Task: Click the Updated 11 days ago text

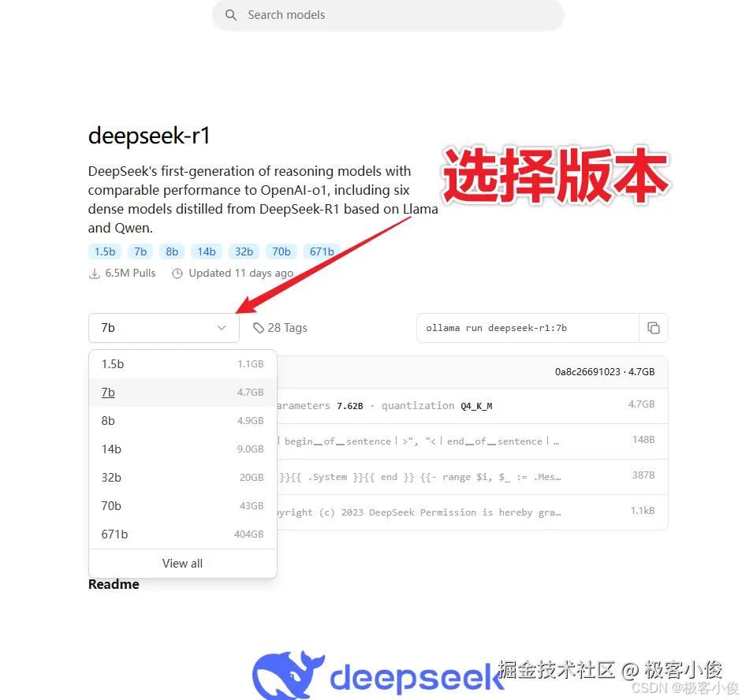Action: [x=240, y=274]
